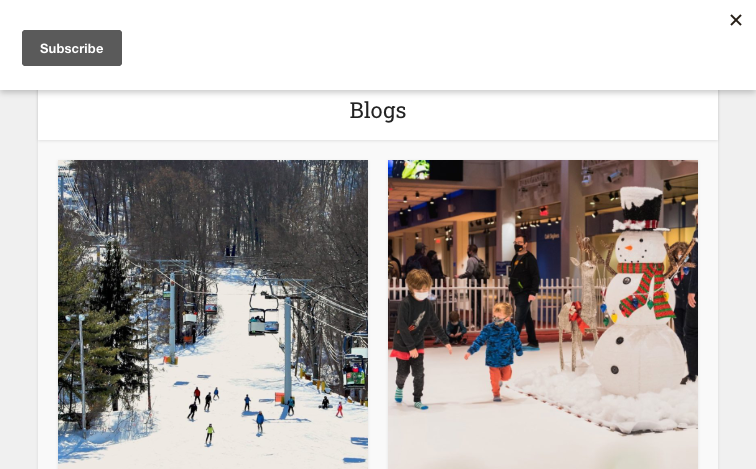Click the skier in yellow-green jacket
The height and width of the screenshot is (469, 756).
[209, 433]
